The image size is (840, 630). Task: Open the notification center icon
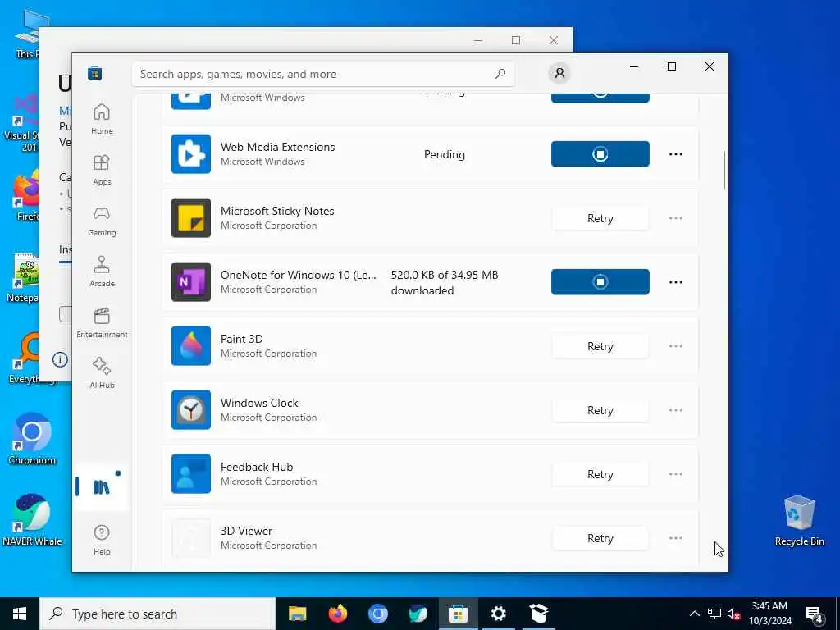click(815, 614)
